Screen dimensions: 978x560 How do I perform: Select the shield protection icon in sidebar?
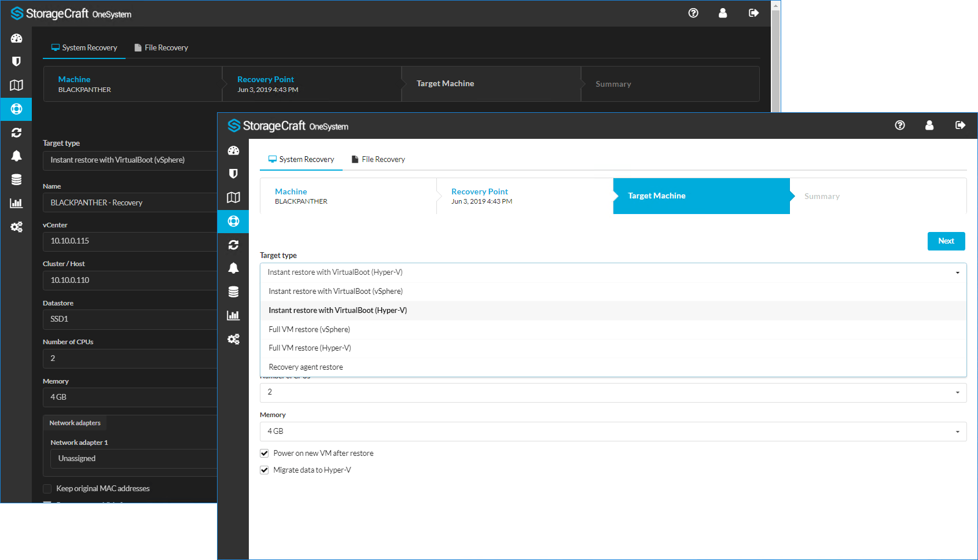point(233,174)
